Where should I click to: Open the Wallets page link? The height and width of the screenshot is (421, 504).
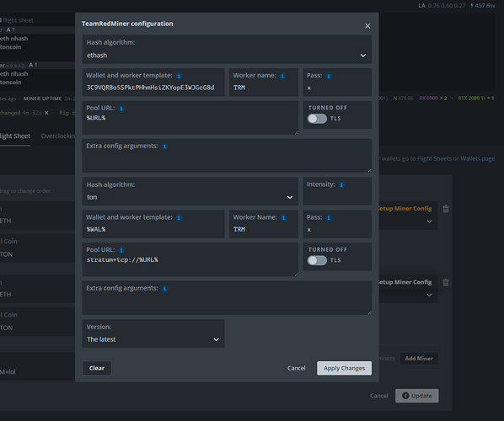(477, 158)
